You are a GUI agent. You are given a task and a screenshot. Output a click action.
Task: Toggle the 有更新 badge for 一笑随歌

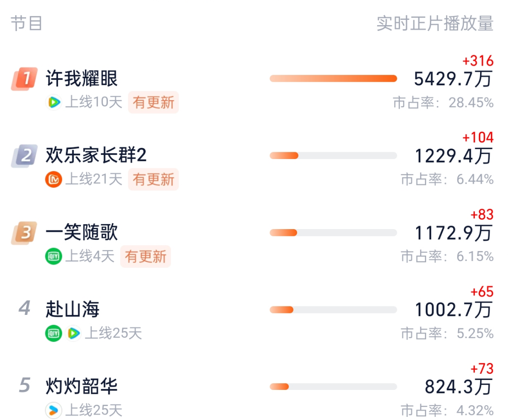145,256
